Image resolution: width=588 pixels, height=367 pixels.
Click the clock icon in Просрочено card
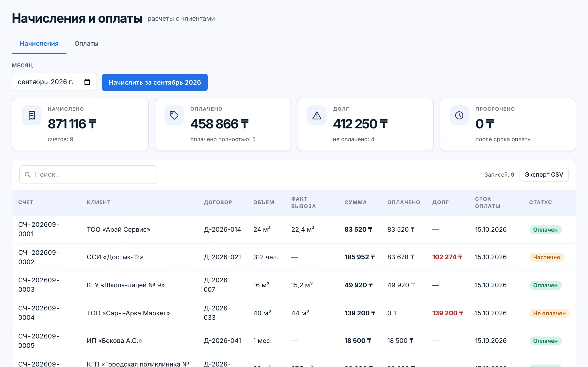pyautogui.click(x=459, y=115)
